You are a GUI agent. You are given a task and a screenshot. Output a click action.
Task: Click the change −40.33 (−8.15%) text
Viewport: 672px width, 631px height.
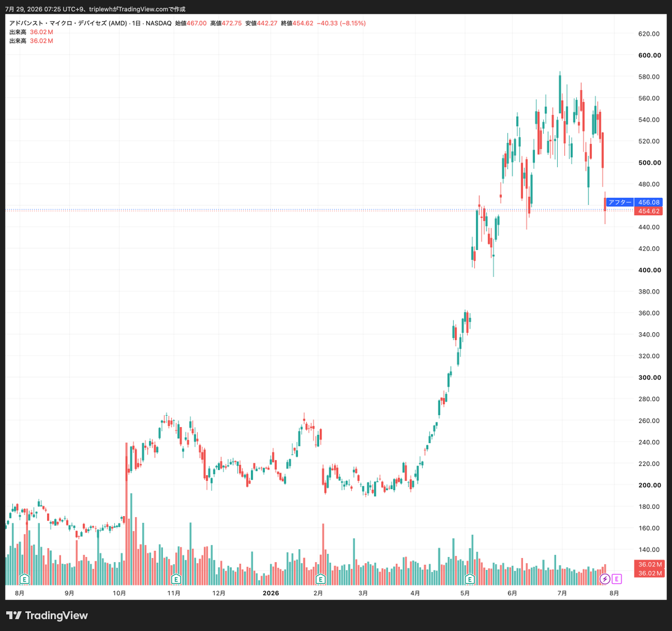pyautogui.click(x=341, y=23)
